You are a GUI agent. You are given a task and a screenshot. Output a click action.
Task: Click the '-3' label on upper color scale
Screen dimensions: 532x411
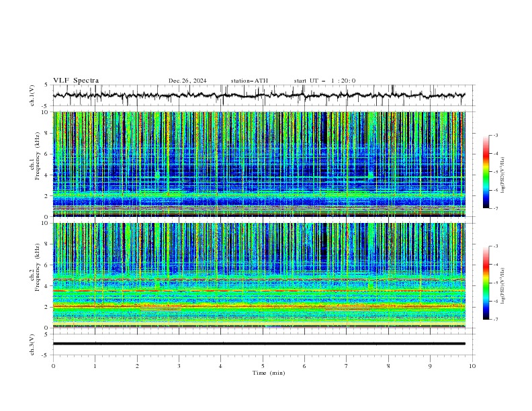pyautogui.click(x=495, y=135)
